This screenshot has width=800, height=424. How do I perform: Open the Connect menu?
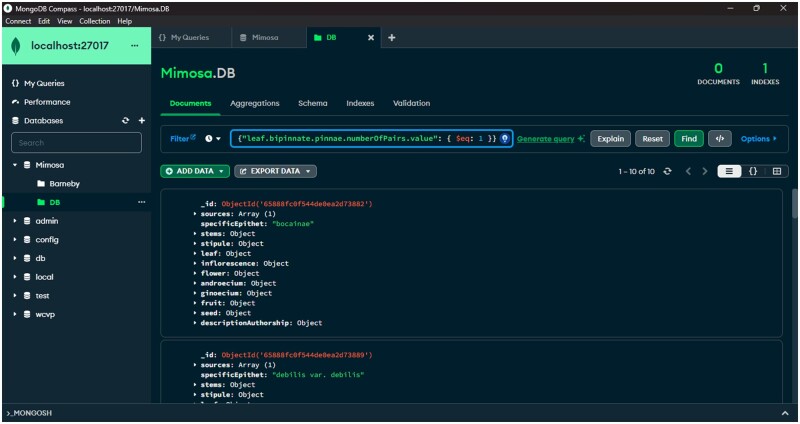pos(18,21)
